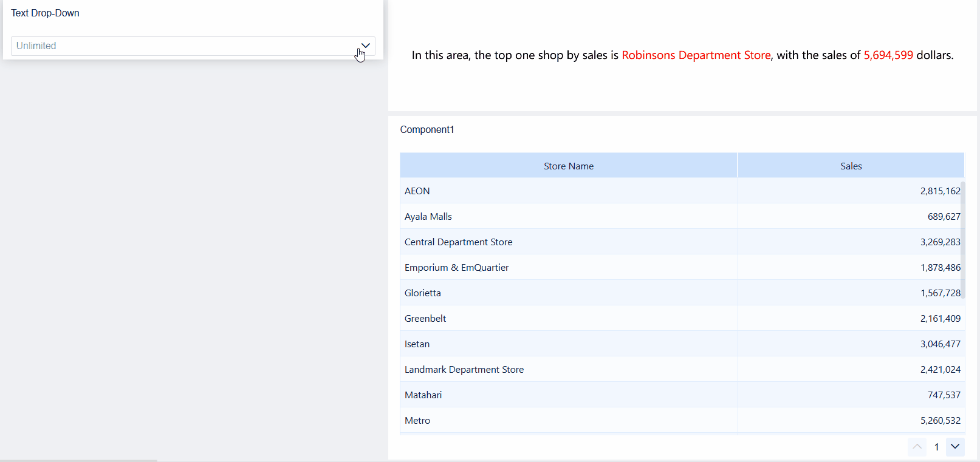This screenshot has height=462, width=980.
Task: Click the red Robinsons Department Store text
Action: tap(696, 55)
